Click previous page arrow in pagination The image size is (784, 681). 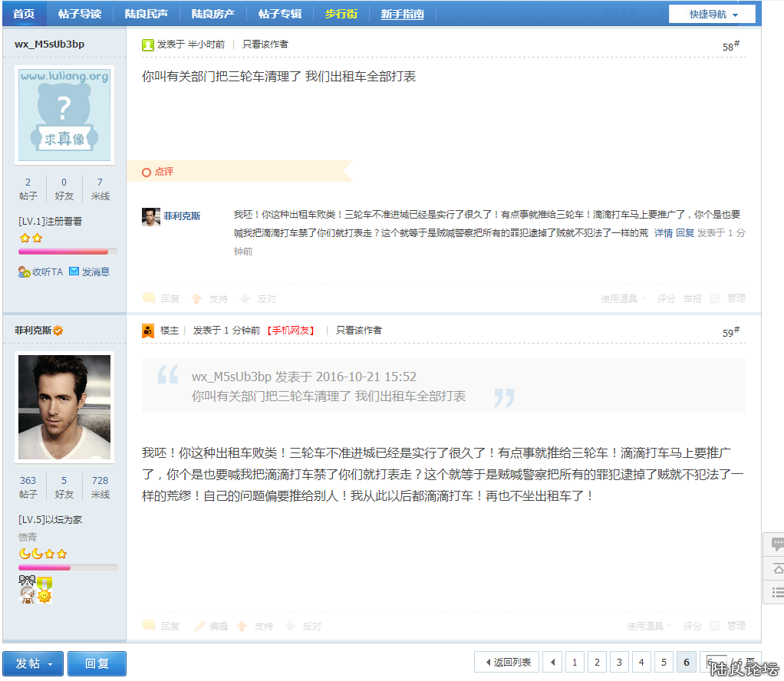pyautogui.click(x=552, y=662)
